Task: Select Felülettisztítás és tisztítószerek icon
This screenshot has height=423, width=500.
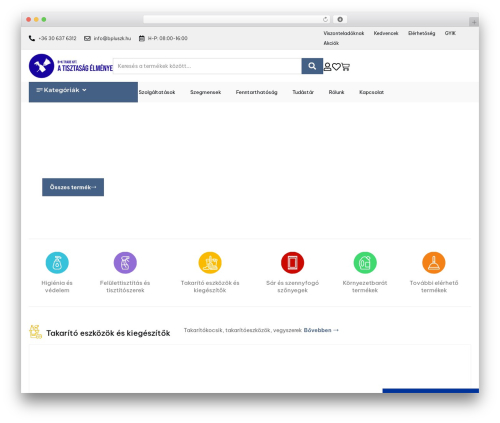Action: tap(125, 263)
